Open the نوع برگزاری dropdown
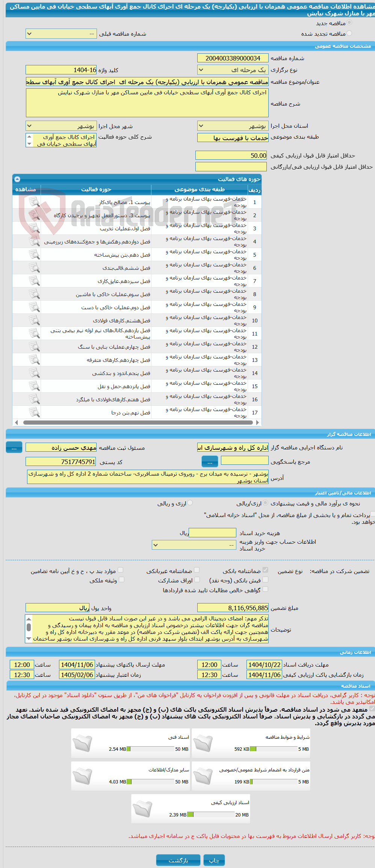The image size is (375, 868). pyautogui.click(x=233, y=70)
